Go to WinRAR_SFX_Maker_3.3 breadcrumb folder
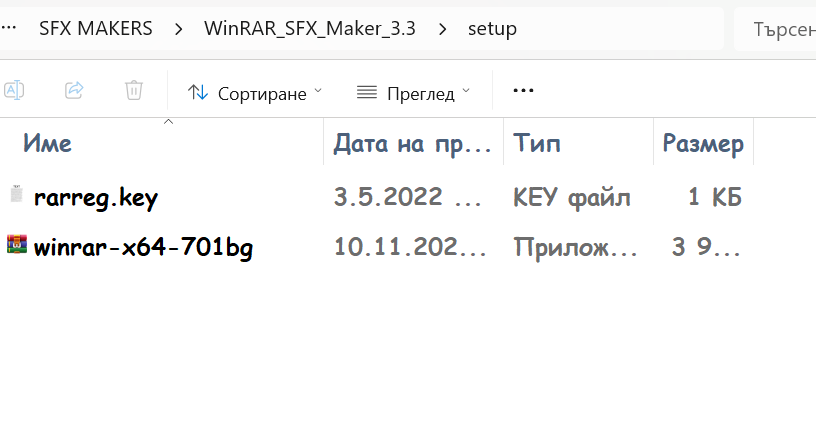The width and height of the screenshot is (816, 432). (x=310, y=29)
